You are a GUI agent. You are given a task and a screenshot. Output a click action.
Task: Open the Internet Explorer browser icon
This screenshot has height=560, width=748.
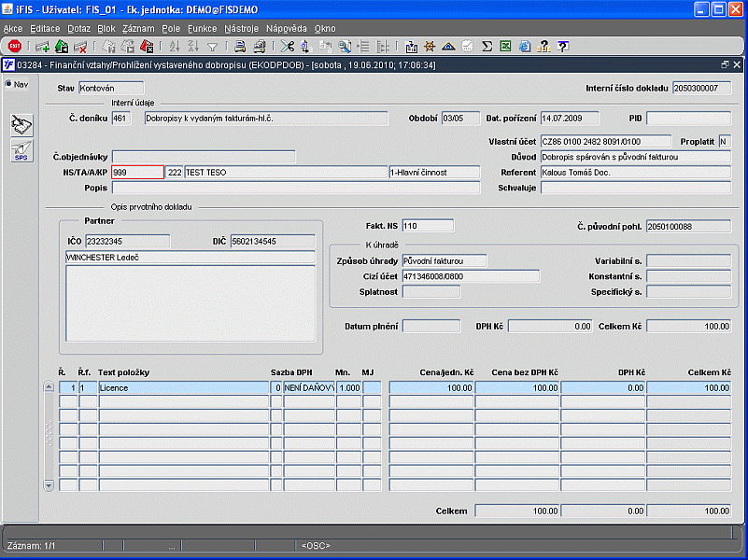click(x=525, y=47)
